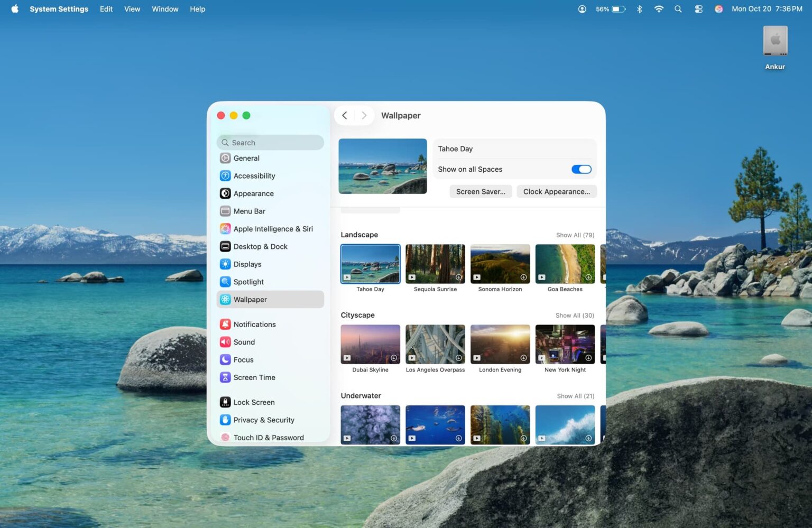
Task: Click the Search field in sidebar
Action: click(270, 143)
